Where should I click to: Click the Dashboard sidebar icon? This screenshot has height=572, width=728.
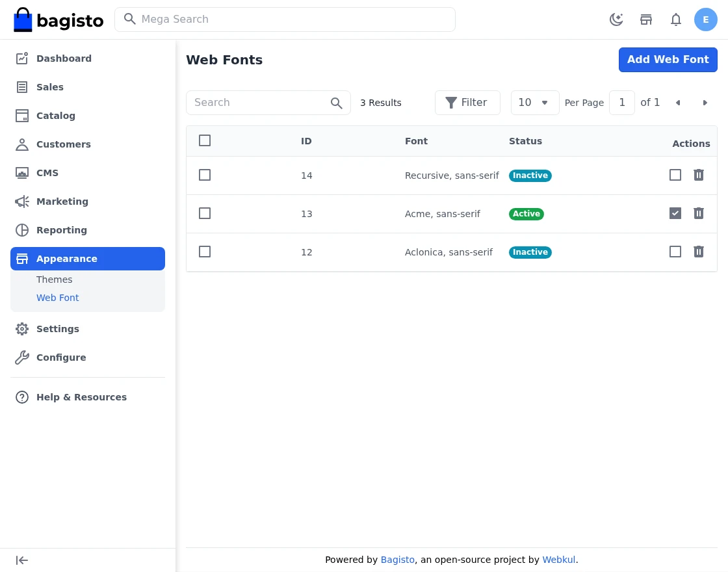point(22,58)
